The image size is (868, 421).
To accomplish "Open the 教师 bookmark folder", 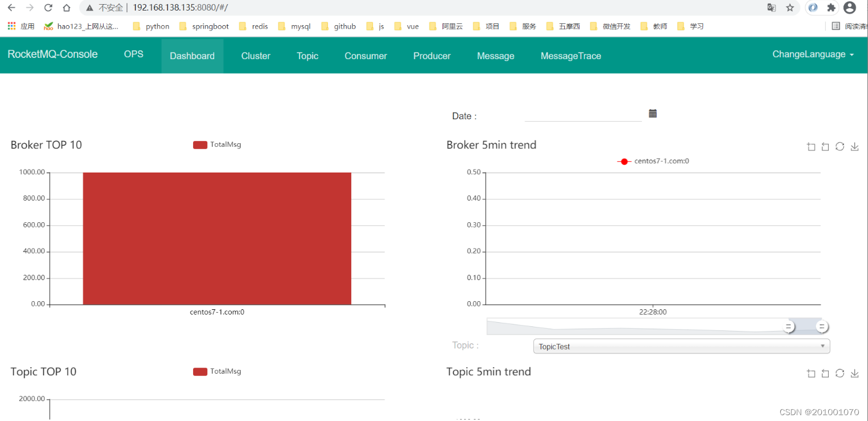I will 654,26.
